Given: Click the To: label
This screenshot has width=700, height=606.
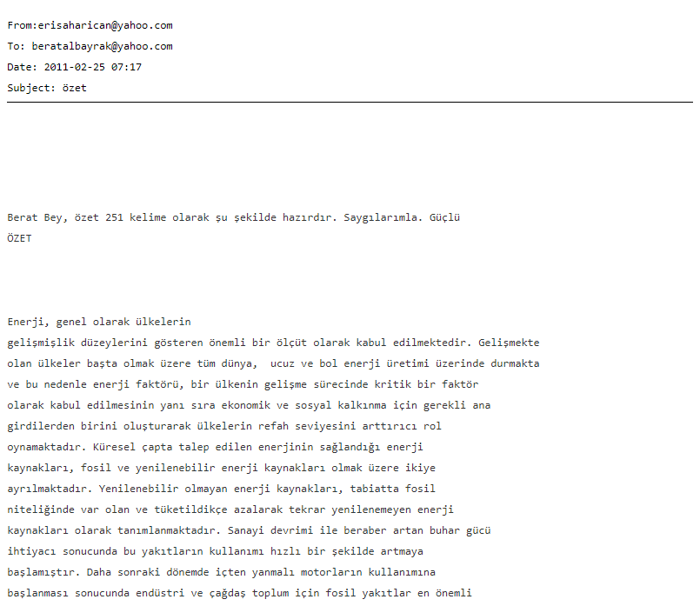Looking at the screenshot, I should (16, 46).
